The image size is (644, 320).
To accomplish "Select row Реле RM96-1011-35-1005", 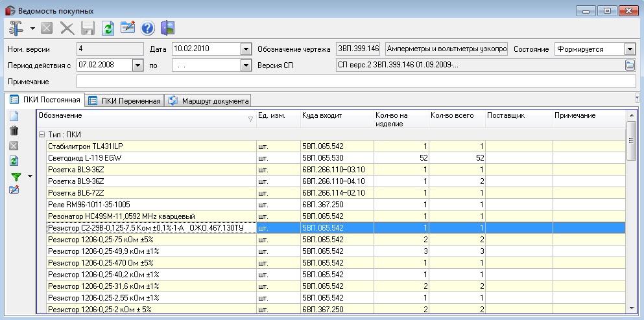I will [x=336, y=204].
